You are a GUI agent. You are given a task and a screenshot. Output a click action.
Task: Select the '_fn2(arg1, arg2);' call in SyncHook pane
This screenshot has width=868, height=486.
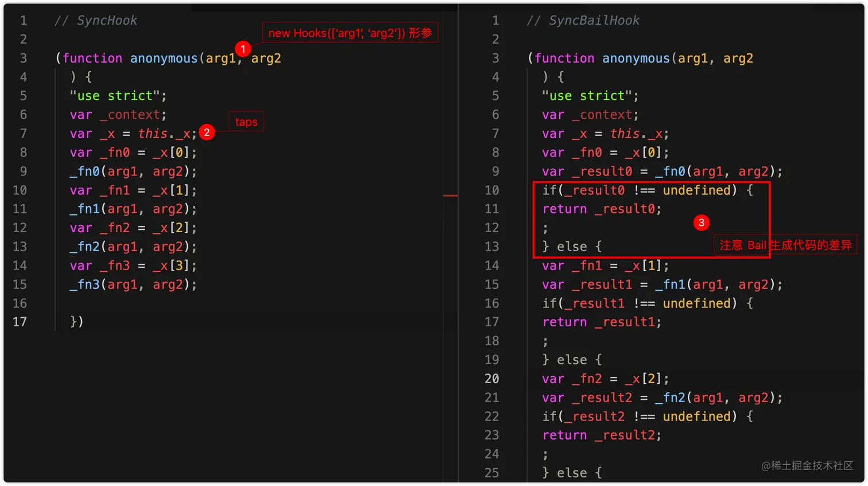133,247
